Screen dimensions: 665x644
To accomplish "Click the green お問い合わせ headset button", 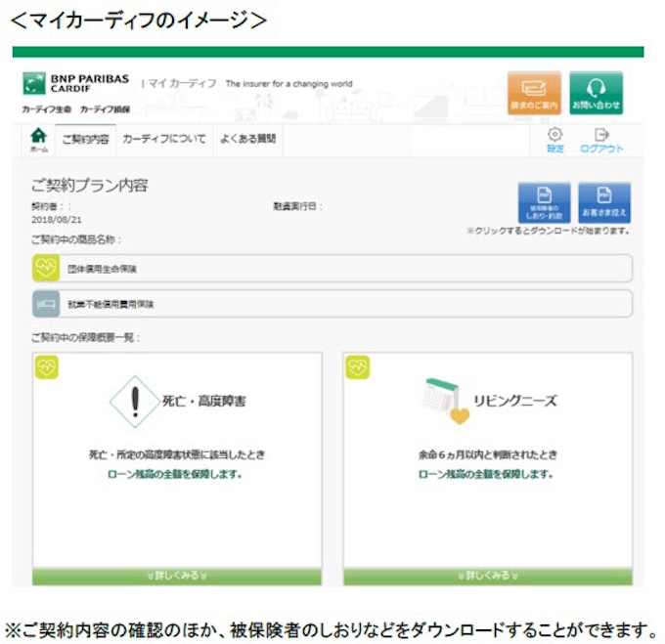I will tap(596, 93).
